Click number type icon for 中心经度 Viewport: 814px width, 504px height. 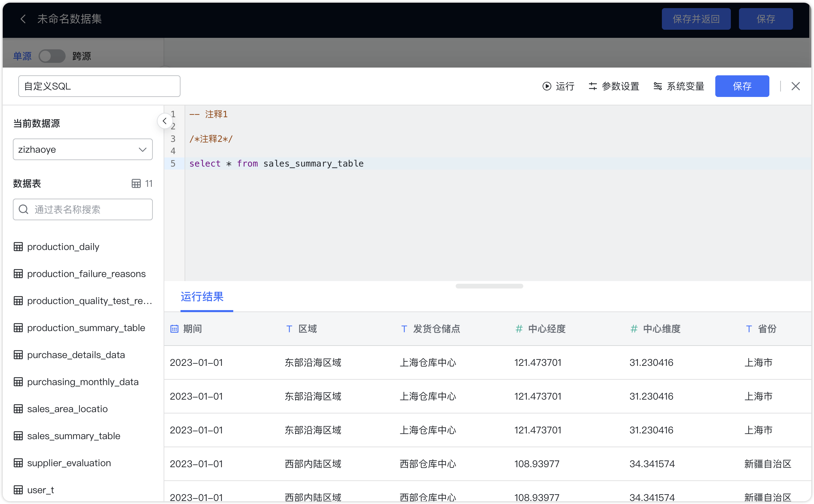pyautogui.click(x=519, y=329)
